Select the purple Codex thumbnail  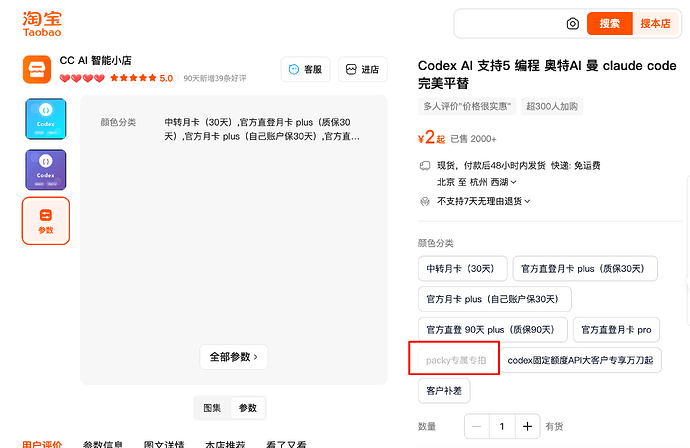click(46, 170)
